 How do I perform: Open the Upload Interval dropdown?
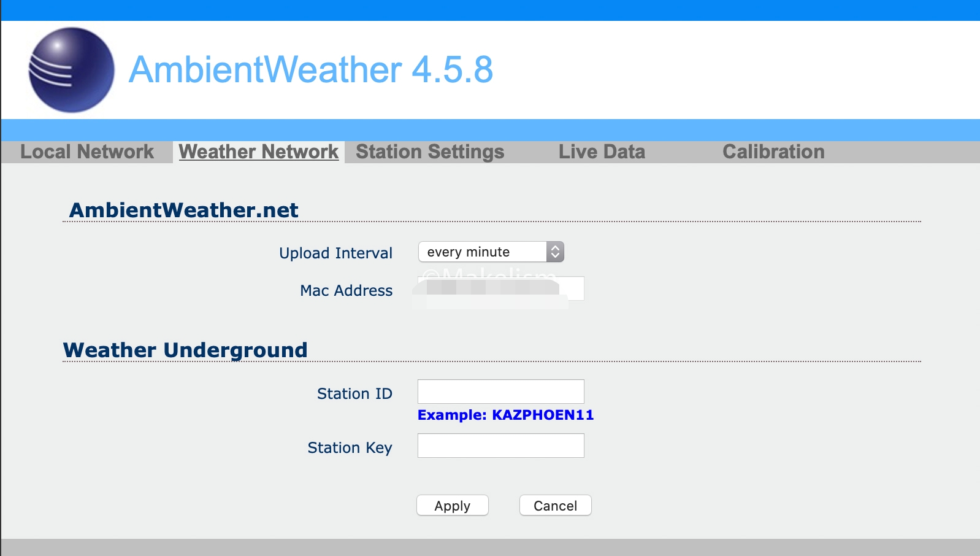pyautogui.click(x=491, y=252)
